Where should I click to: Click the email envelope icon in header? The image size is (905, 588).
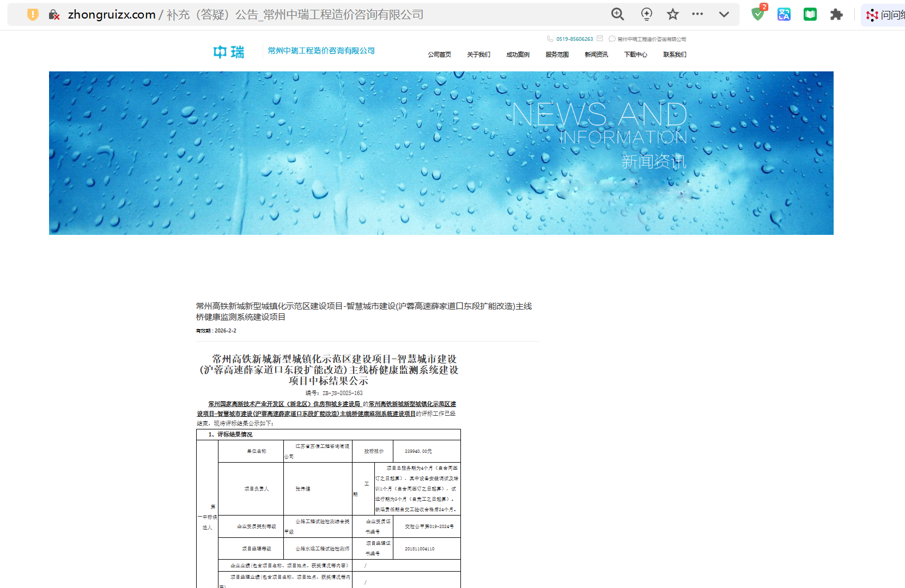[600, 39]
